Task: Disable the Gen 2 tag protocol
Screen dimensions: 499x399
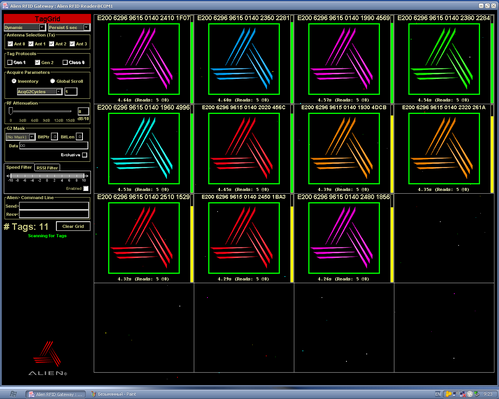Action: point(37,62)
